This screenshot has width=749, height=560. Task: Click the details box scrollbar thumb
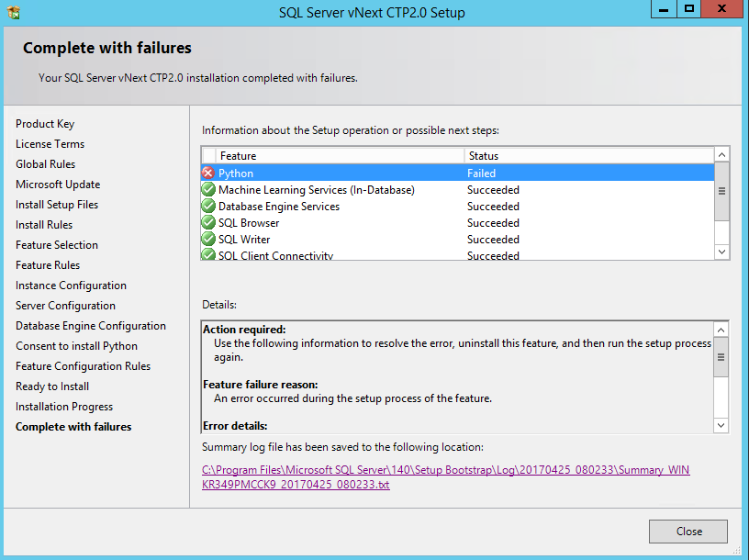tap(721, 357)
